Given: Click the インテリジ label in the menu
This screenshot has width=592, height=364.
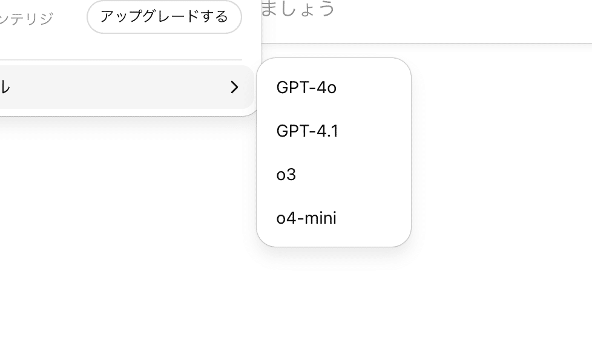Looking at the screenshot, I should click(x=27, y=17).
